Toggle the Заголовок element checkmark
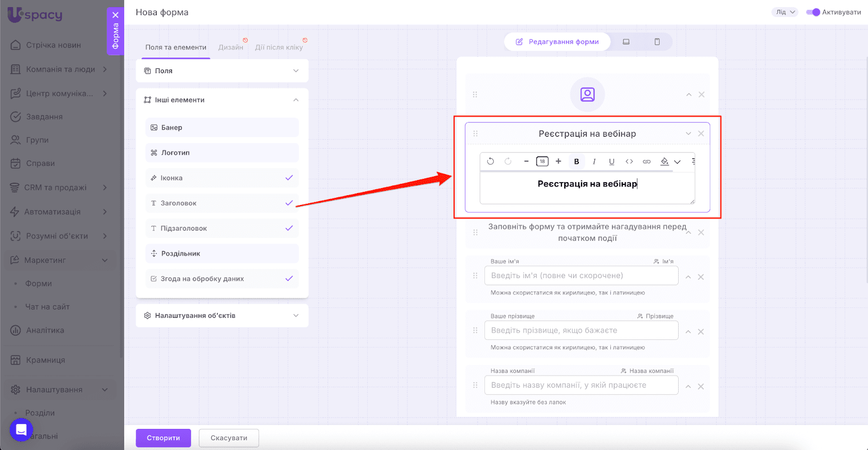868x450 pixels. [289, 203]
